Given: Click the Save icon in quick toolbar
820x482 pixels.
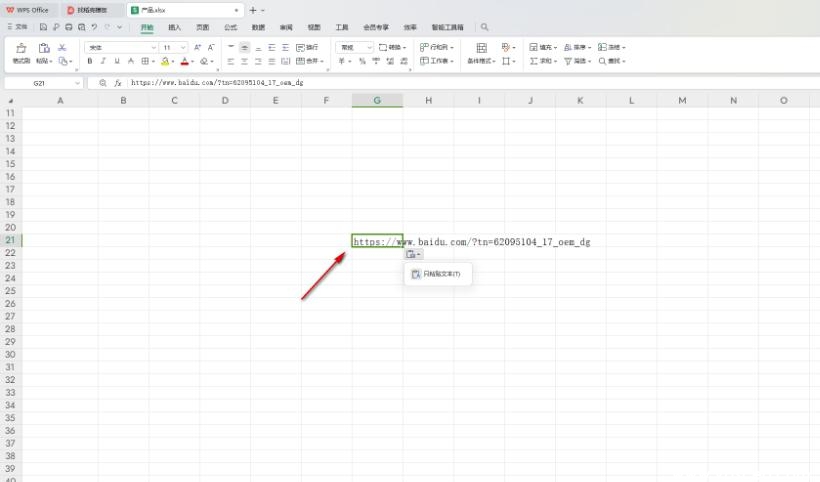Looking at the screenshot, I should click(43, 27).
